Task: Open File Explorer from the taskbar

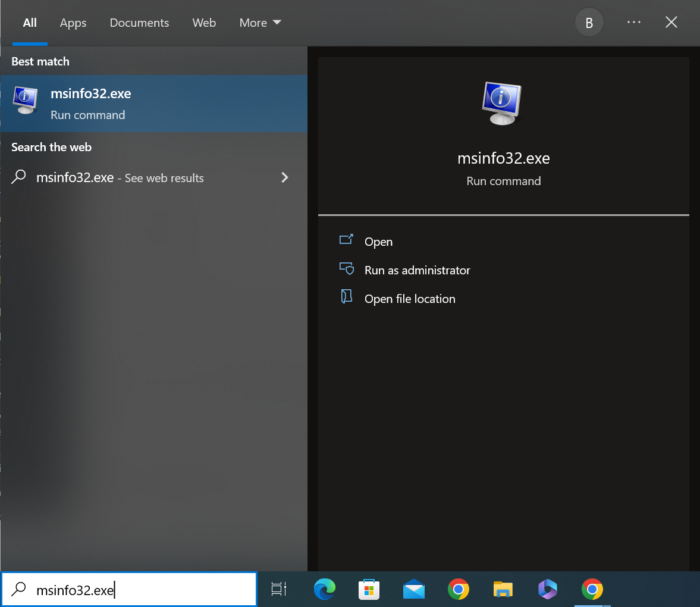Action: point(503,589)
